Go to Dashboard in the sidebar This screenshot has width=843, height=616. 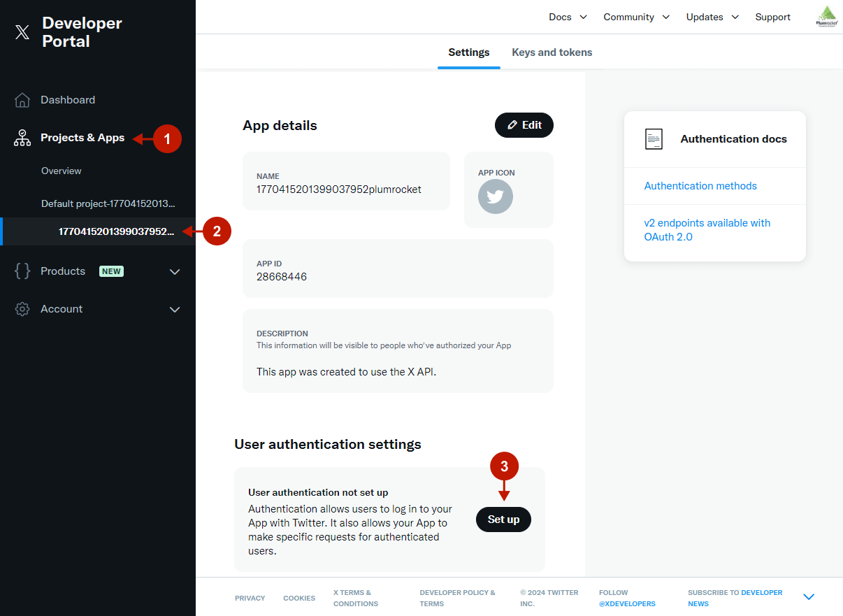[x=68, y=100]
